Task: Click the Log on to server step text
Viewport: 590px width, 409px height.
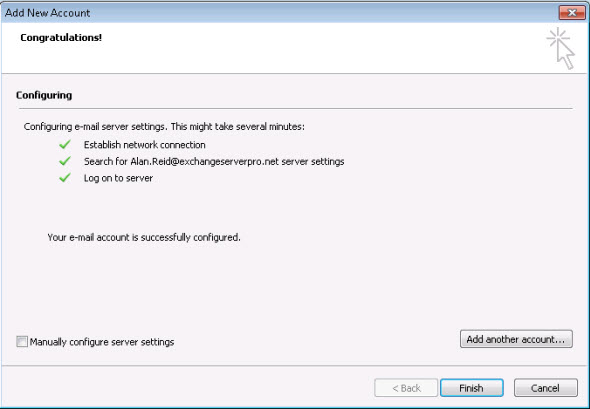Action: pos(118,178)
